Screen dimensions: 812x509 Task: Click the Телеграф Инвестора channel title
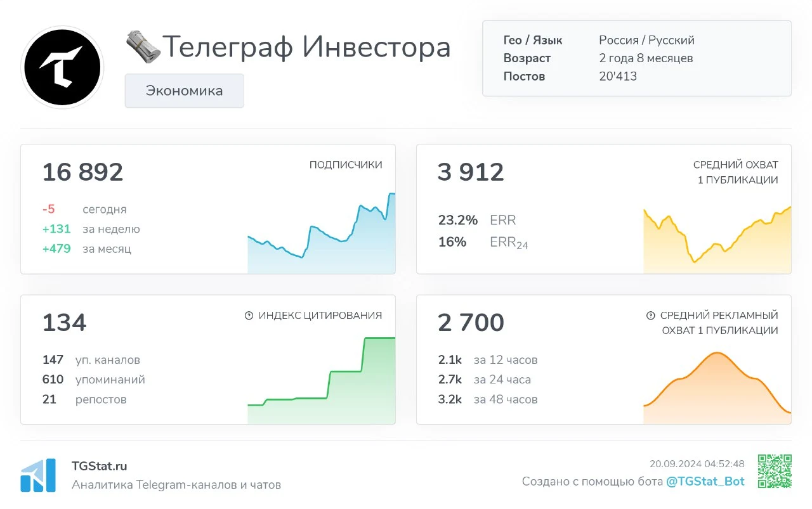click(x=307, y=47)
